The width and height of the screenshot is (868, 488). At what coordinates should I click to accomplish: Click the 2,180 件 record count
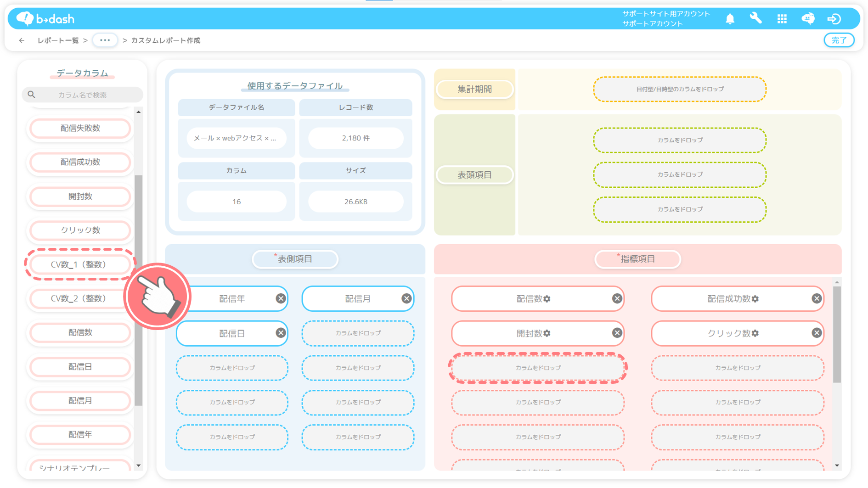click(356, 138)
